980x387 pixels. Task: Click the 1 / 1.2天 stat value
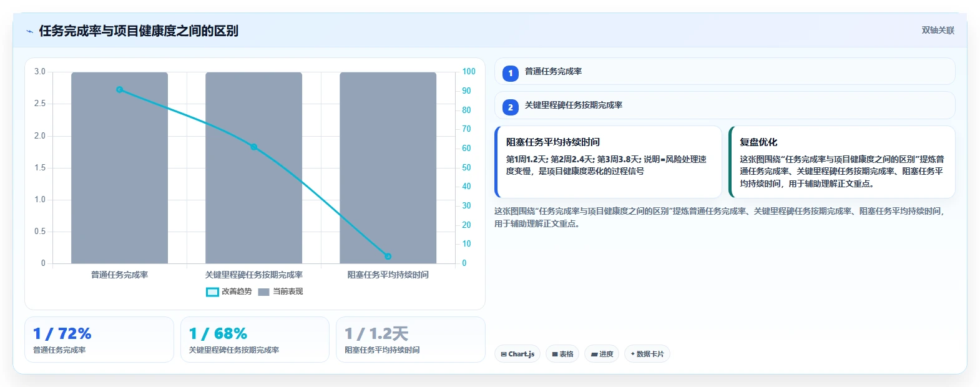point(376,334)
